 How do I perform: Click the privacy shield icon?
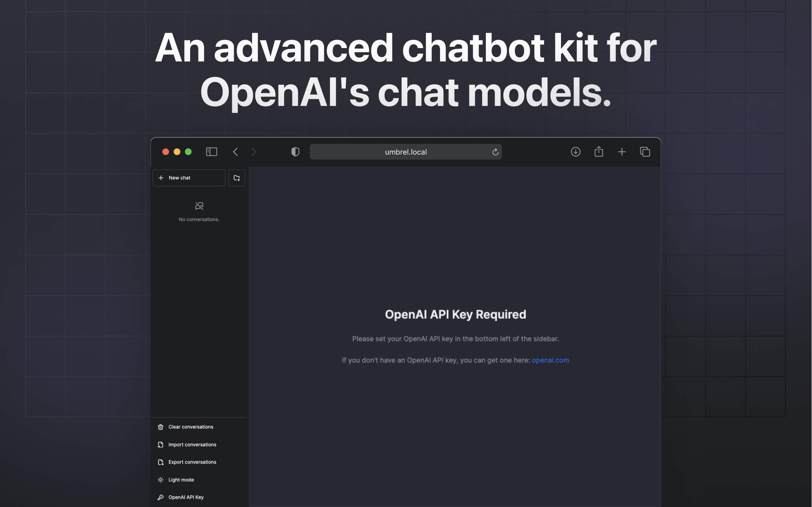tap(295, 152)
